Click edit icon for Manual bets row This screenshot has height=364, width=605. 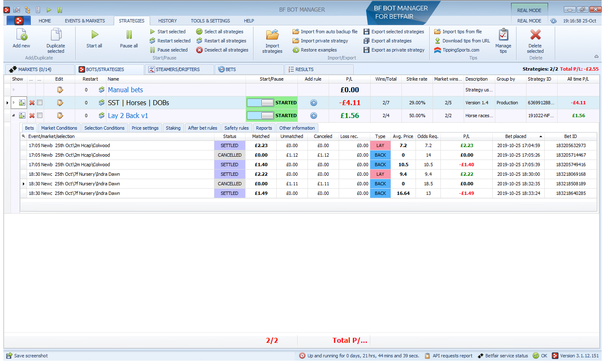point(60,90)
